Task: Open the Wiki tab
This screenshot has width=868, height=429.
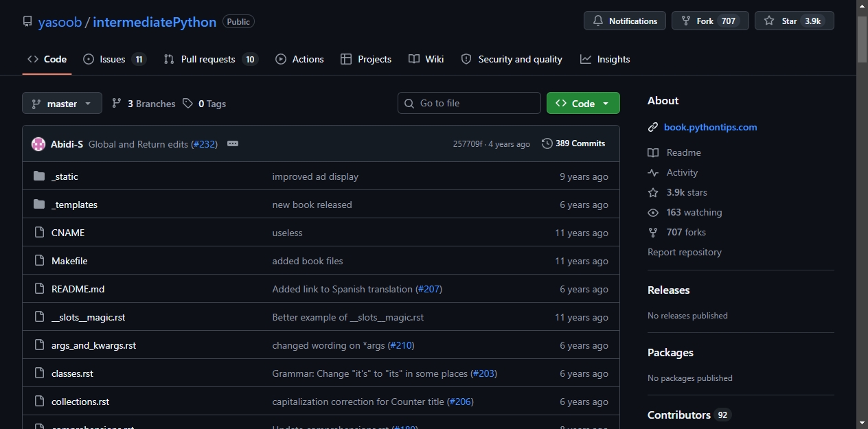Action: [x=426, y=59]
